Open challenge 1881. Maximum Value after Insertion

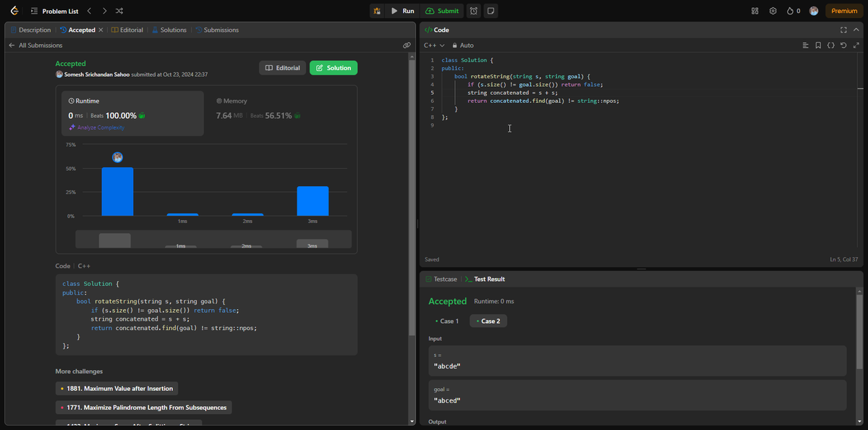point(116,389)
